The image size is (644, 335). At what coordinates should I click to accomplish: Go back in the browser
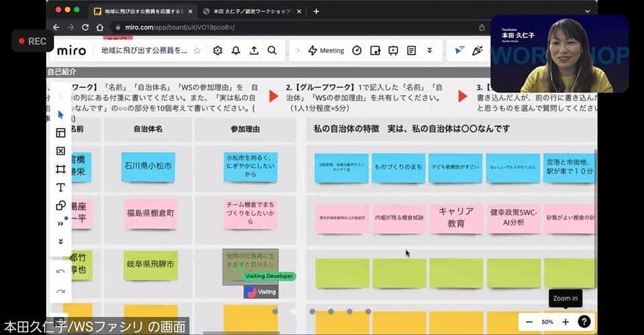[x=56, y=27]
